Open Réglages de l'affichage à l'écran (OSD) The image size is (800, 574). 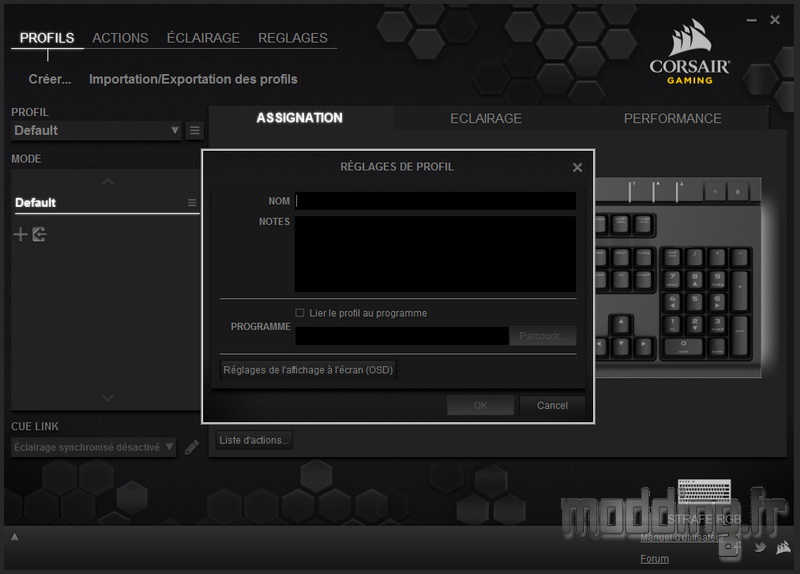[x=308, y=370]
